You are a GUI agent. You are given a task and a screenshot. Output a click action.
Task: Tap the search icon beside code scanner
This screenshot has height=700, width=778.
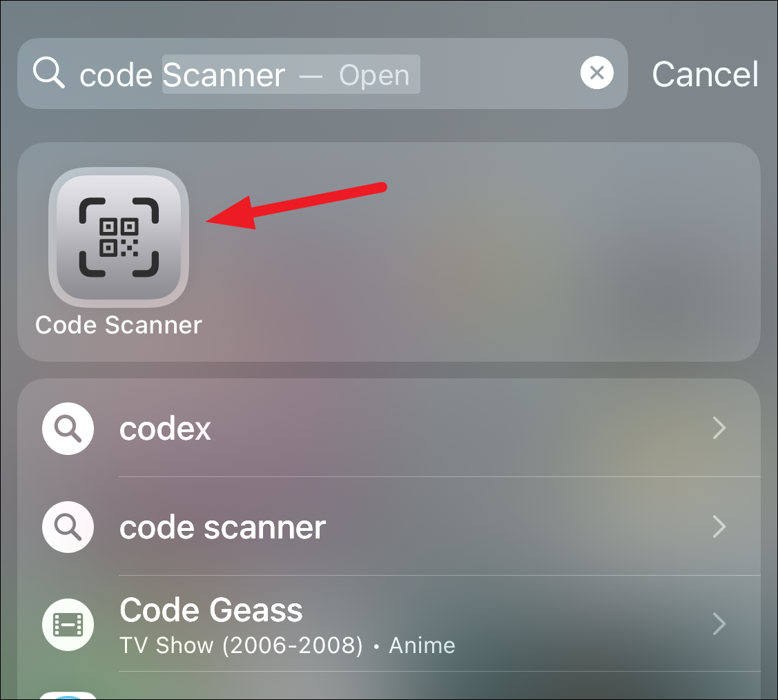tap(68, 527)
